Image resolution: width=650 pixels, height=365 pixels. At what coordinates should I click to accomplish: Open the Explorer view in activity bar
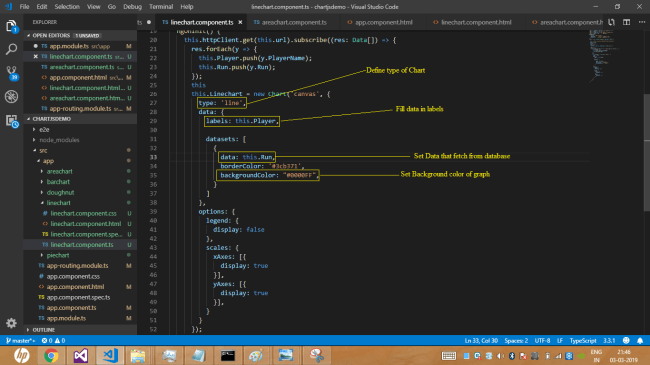coord(12,26)
